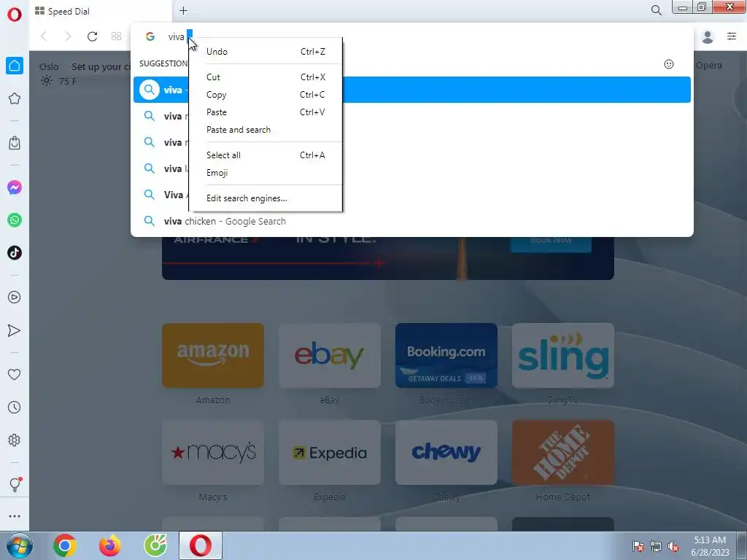Click the lightbulb tips icon in sidebar
The height and width of the screenshot is (560, 747).
click(x=15, y=484)
